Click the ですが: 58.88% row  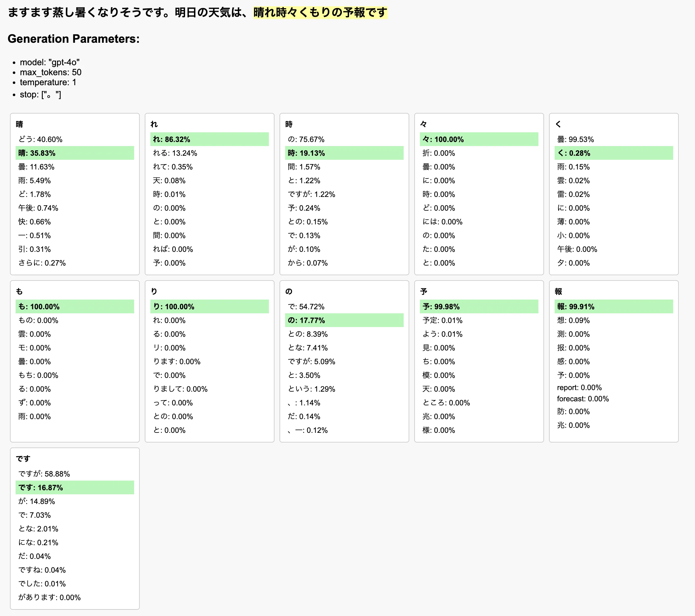coord(75,474)
